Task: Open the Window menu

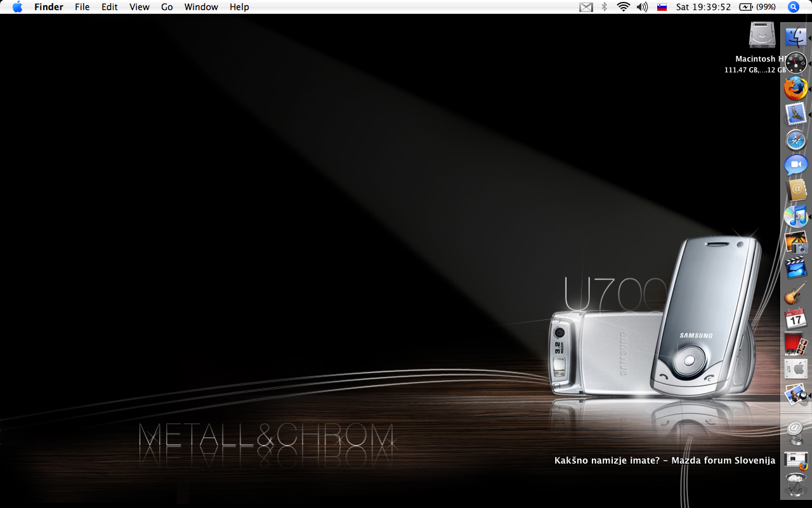Action: [x=201, y=7]
